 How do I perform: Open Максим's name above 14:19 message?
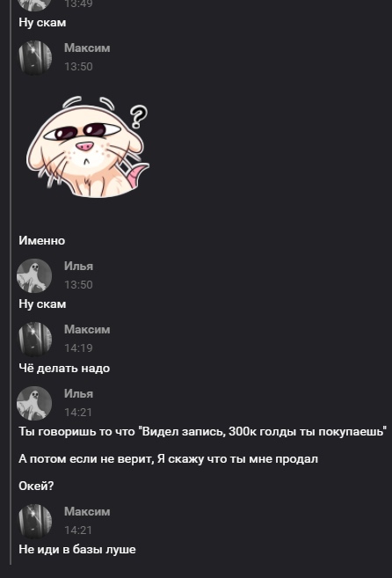click(x=87, y=329)
